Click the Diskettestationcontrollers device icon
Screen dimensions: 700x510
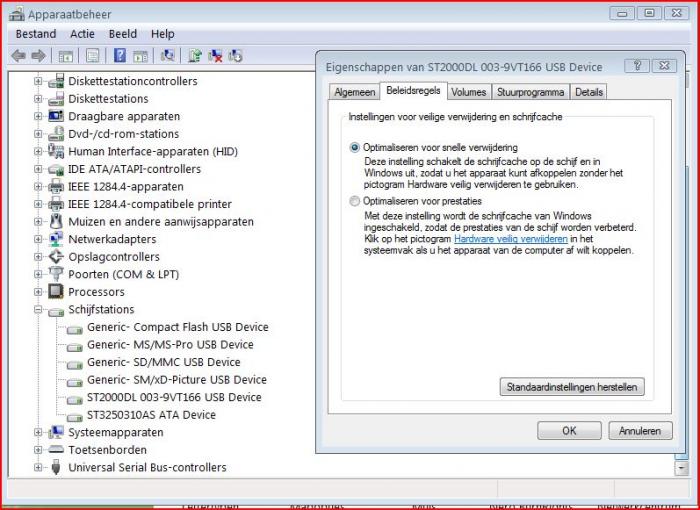click(56, 81)
